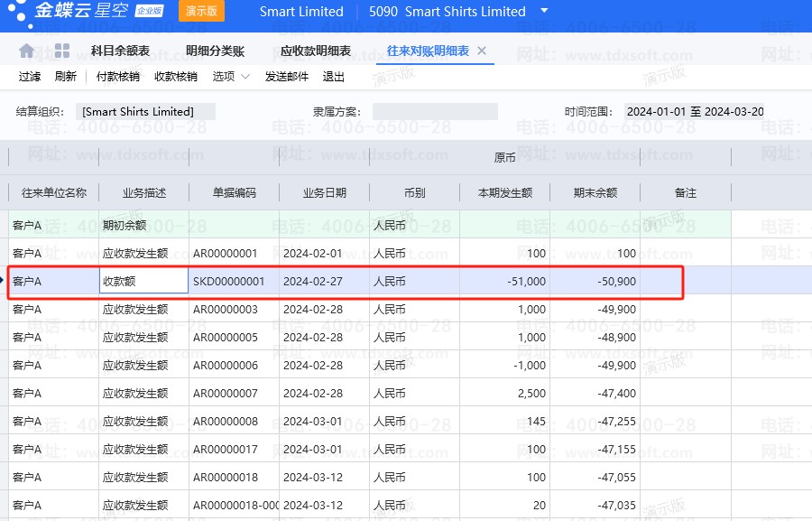This screenshot has width=812, height=521.
Task: Click the 过滤 filter button
Action: [x=30, y=77]
